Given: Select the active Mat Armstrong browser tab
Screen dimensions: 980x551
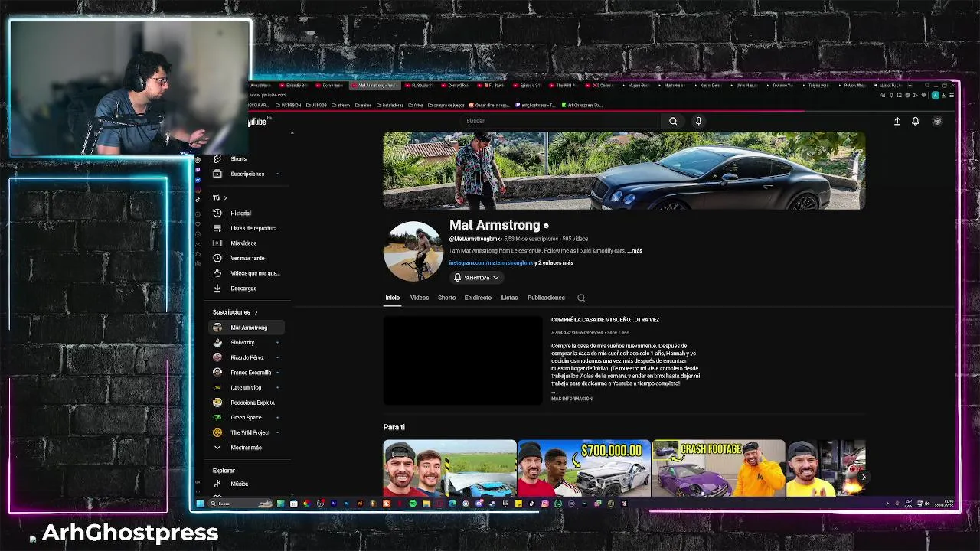Looking at the screenshot, I should tap(375, 86).
